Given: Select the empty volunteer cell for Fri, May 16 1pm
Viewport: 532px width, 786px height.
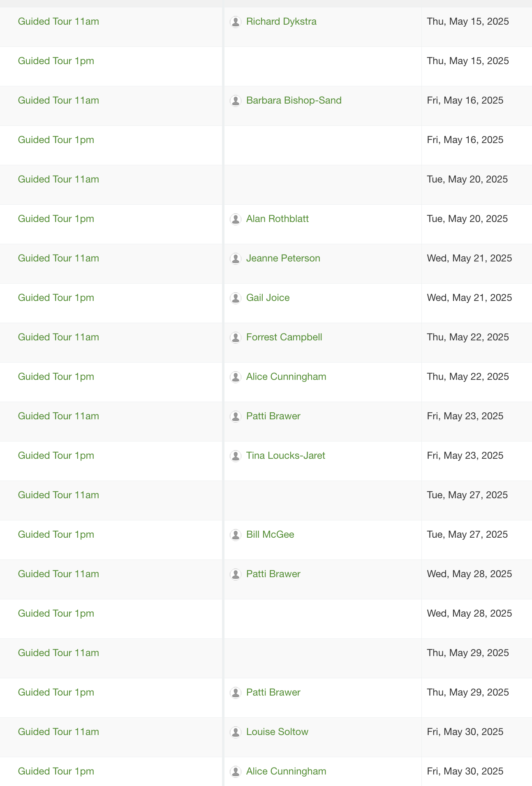Looking at the screenshot, I should 323,146.
